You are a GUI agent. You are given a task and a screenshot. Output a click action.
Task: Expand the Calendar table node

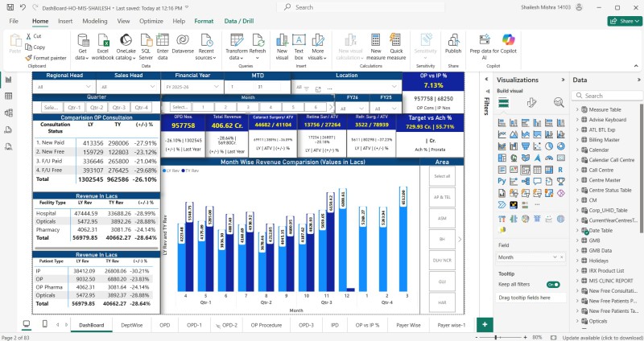(x=576, y=150)
